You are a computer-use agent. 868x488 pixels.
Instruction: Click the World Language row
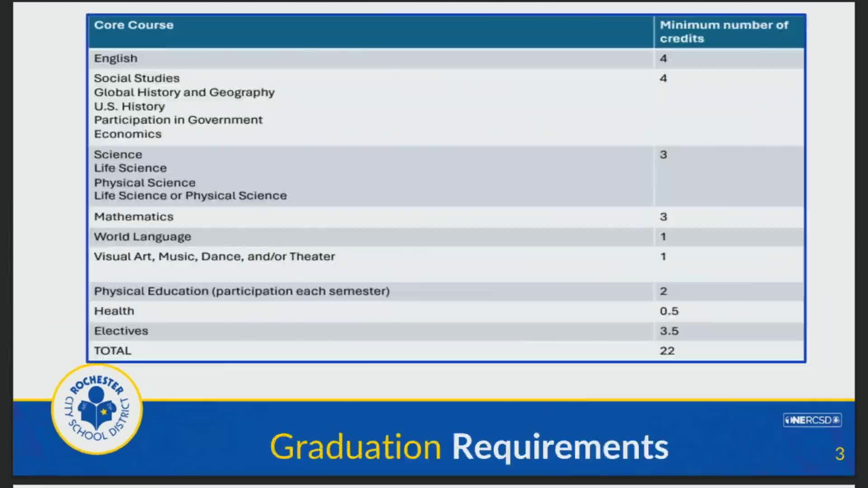(x=142, y=237)
